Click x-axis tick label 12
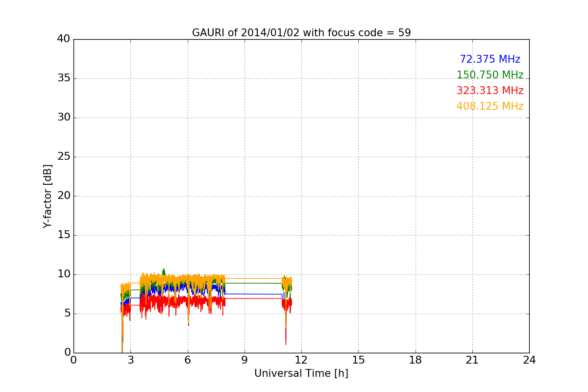The image size is (588, 392). tap(301, 360)
